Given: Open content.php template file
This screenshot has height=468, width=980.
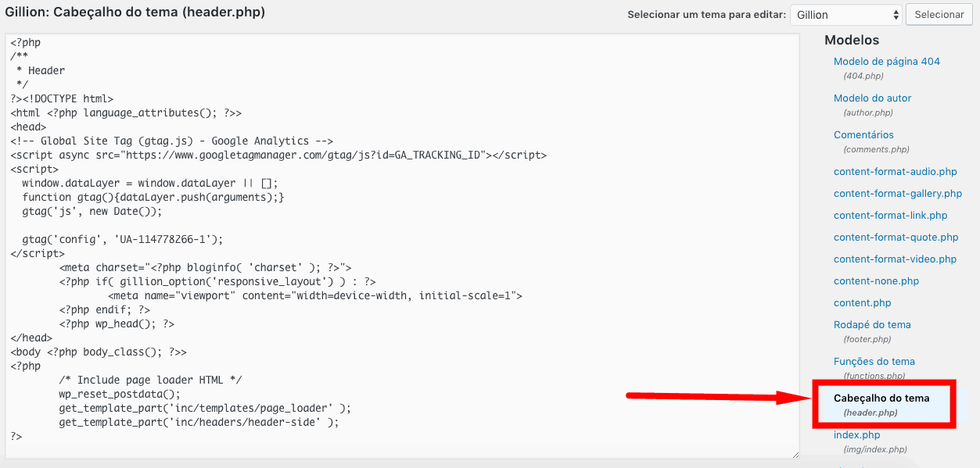Looking at the screenshot, I should tap(862, 302).
